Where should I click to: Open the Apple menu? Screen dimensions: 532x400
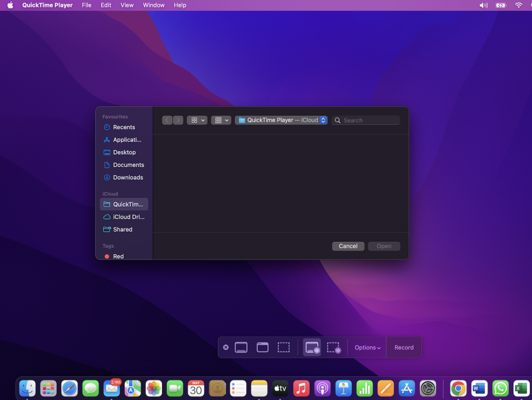pos(10,5)
